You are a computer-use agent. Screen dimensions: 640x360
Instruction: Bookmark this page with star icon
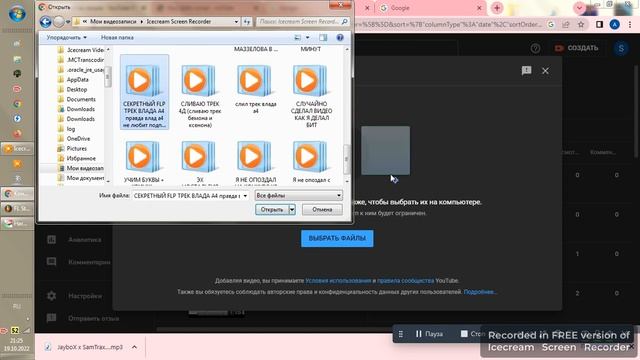coord(581,24)
